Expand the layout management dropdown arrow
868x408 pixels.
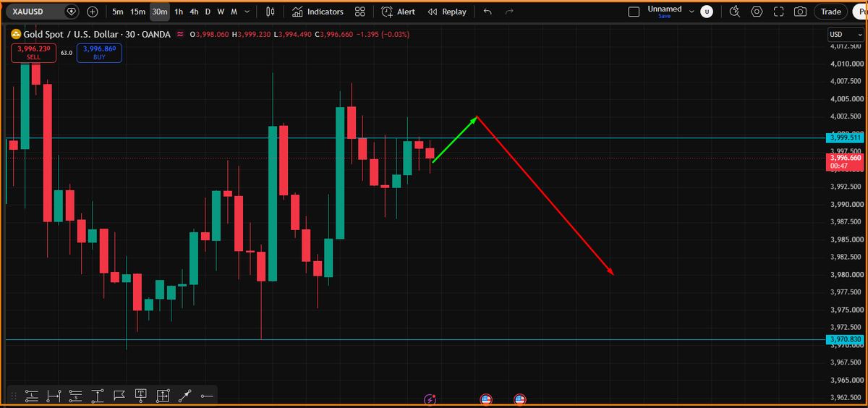click(692, 12)
